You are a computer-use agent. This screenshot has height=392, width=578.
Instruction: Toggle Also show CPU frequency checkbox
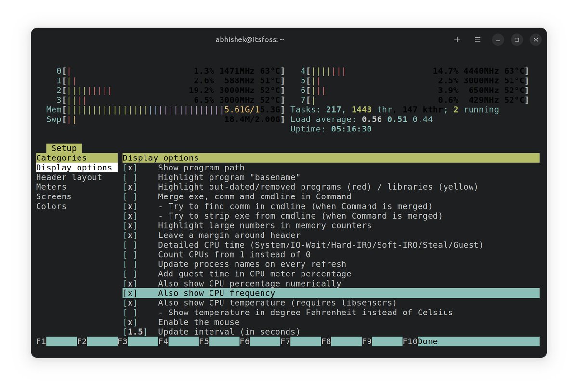[x=130, y=293]
